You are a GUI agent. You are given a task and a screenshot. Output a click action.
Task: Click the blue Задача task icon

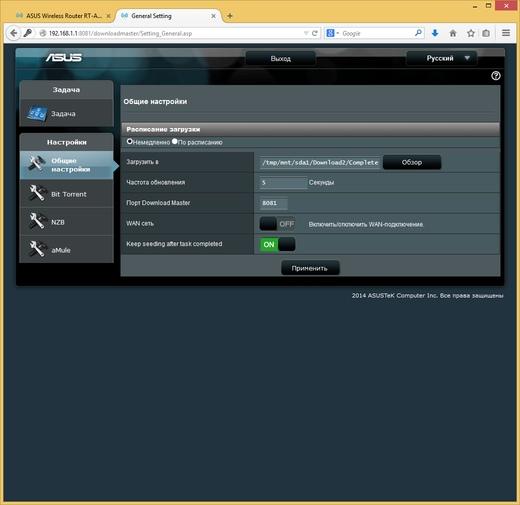point(37,114)
